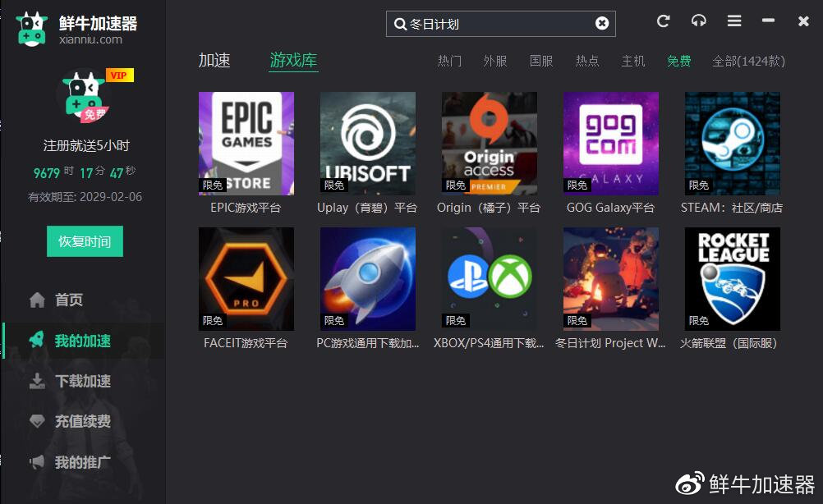The width and height of the screenshot is (823, 504).
Task: Clear search text with the X icon
Action: (602, 23)
